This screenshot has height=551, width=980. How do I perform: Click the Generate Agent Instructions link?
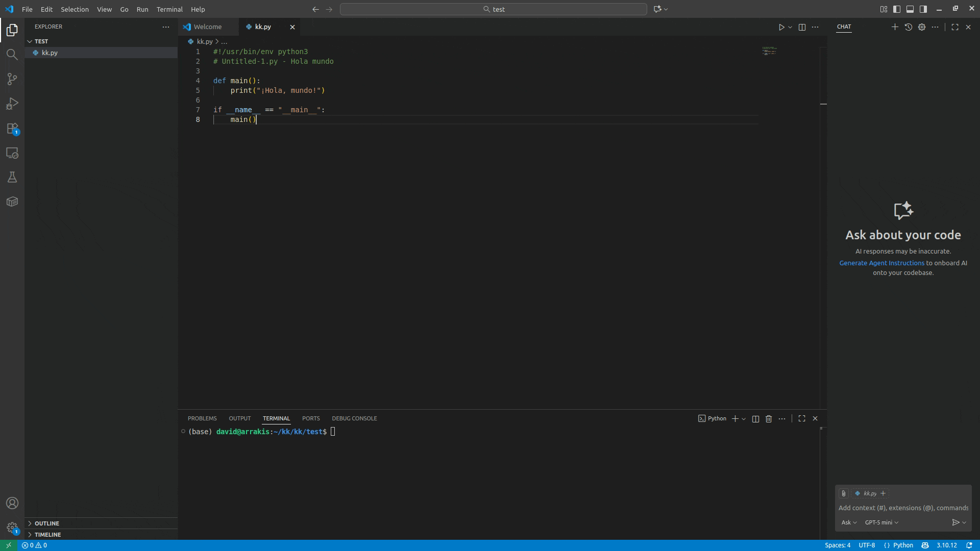[881, 263]
